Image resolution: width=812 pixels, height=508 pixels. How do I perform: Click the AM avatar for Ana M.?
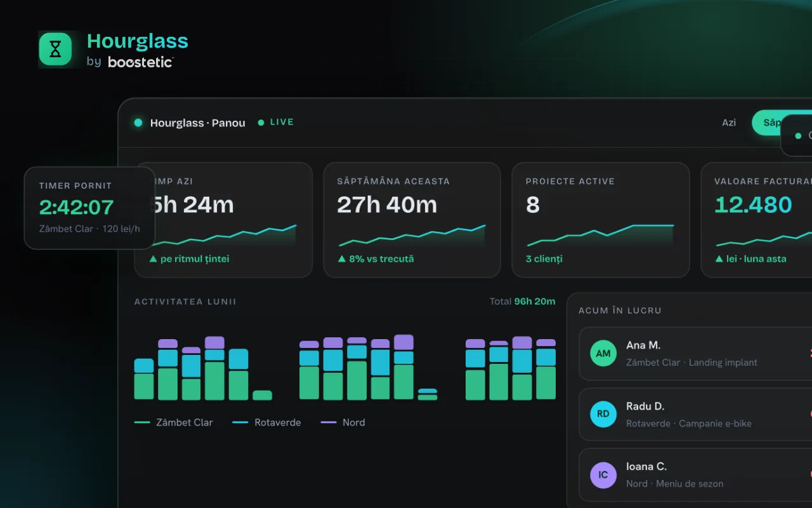click(x=603, y=354)
